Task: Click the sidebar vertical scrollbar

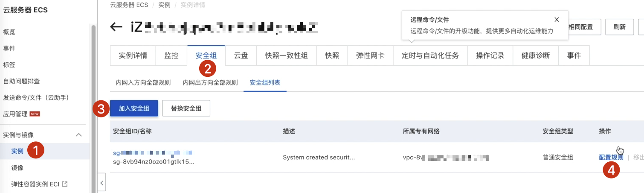Action: (93, 109)
